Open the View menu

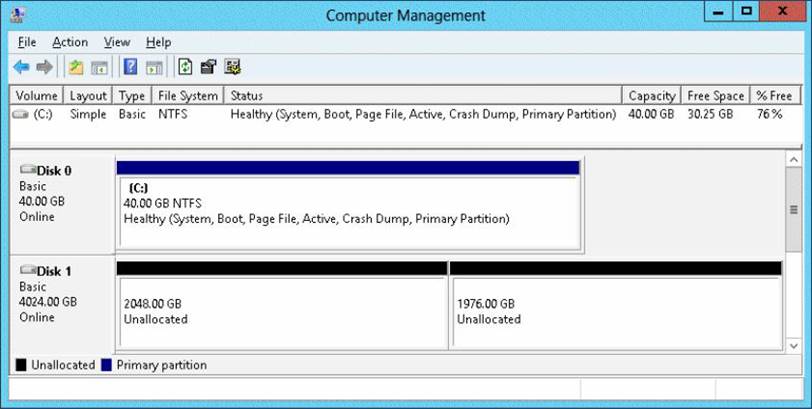coord(117,42)
